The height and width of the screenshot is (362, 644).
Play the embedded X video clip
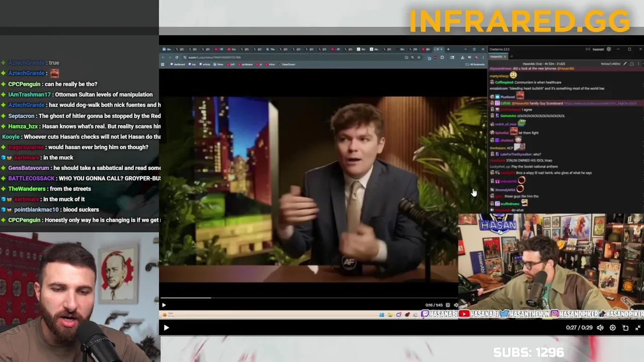(164, 305)
